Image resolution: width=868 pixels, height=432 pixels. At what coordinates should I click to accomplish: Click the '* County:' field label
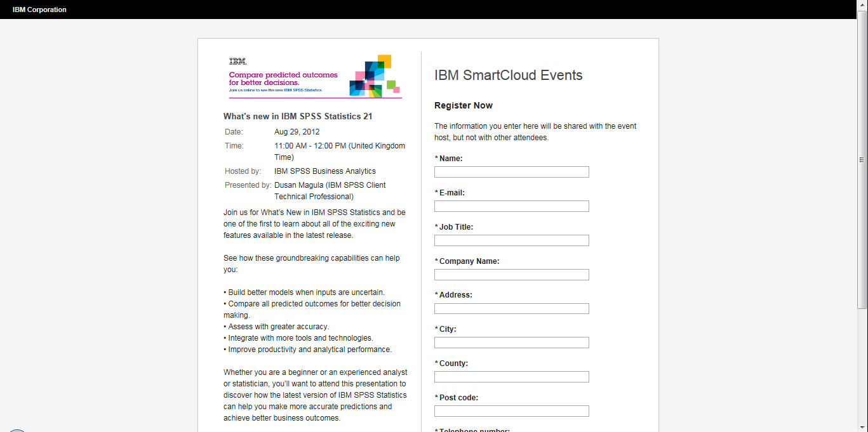tap(451, 363)
